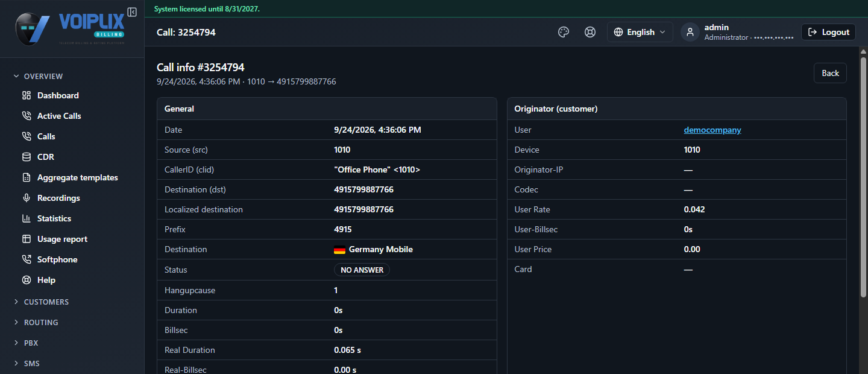Click the admin user avatar icon
This screenshot has width=868, height=374.
[x=690, y=32]
